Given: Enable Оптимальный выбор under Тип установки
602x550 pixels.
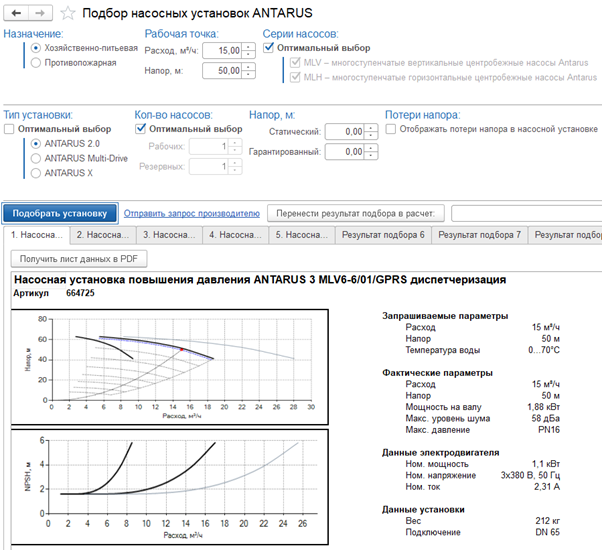Looking at the screenshot, I should click(9, 129).
